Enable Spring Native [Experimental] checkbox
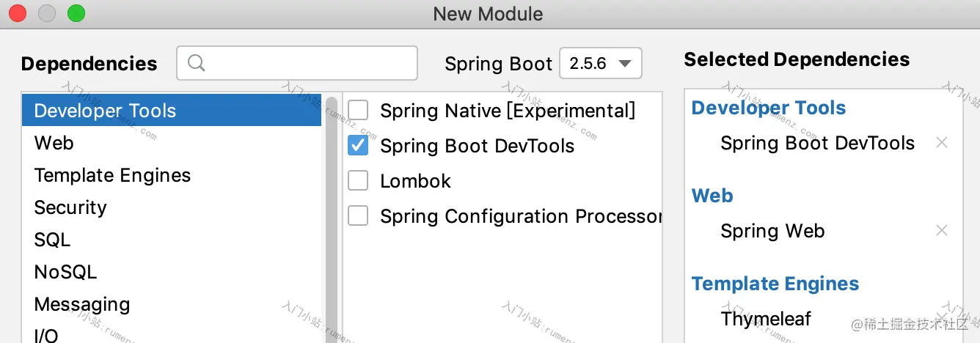This screenshot has width=980, height=343. pyautogui.click(x=358, y=111)
